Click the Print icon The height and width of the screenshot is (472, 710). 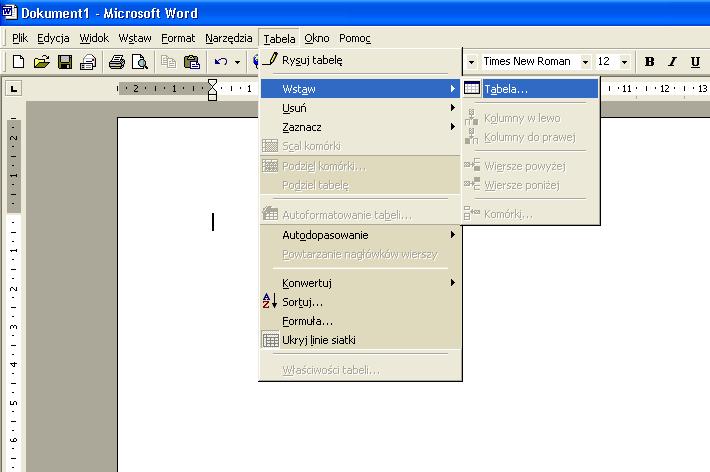pos(116,62)
